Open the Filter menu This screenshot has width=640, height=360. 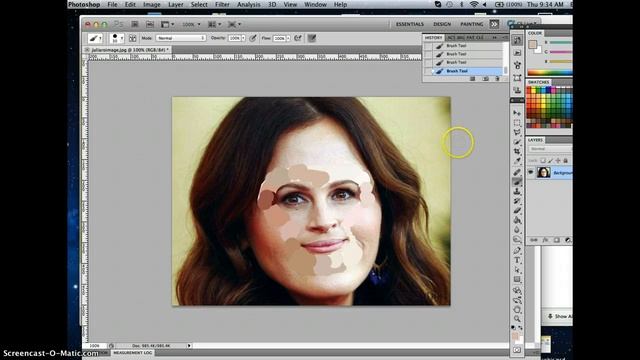pos(222,4)
